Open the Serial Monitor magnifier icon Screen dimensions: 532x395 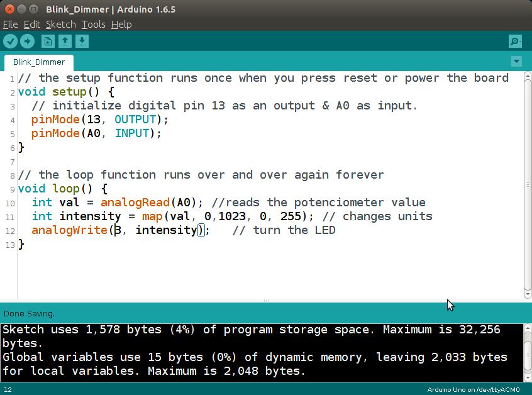tap(516, 42)
